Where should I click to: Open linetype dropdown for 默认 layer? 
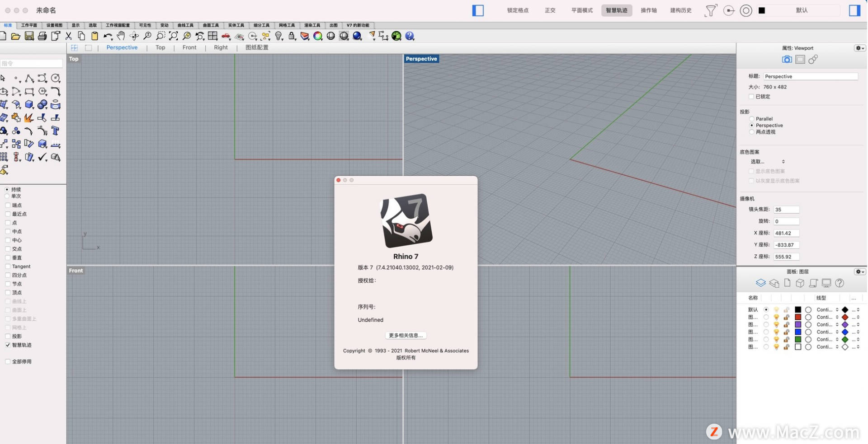(x=827, y=310)
